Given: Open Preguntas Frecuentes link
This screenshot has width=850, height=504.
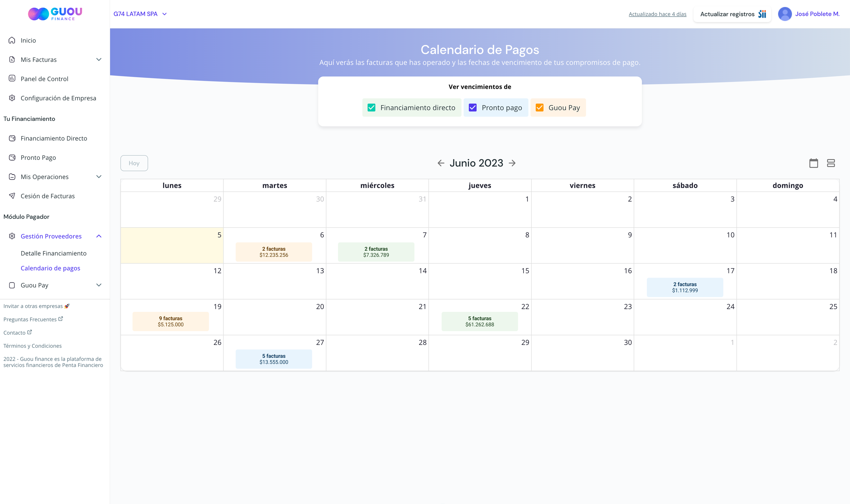Looking at the screenshot, I should 30,319.
